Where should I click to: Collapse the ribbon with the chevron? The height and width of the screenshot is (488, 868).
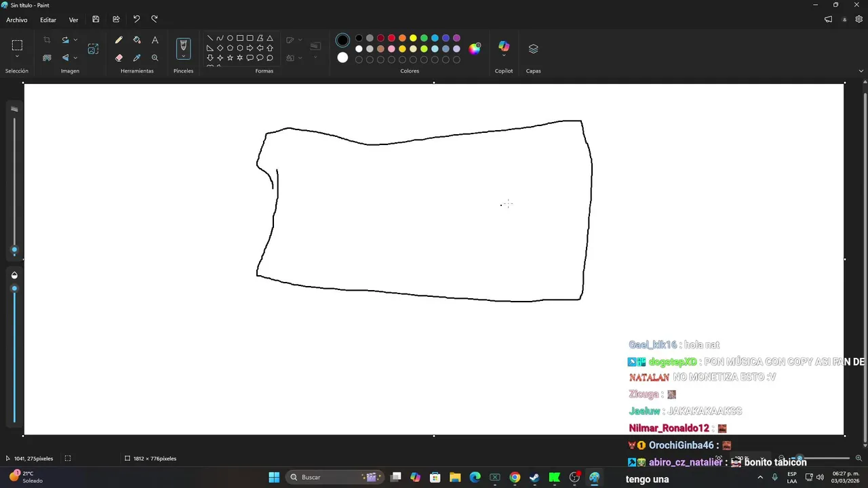pos(861,70)
